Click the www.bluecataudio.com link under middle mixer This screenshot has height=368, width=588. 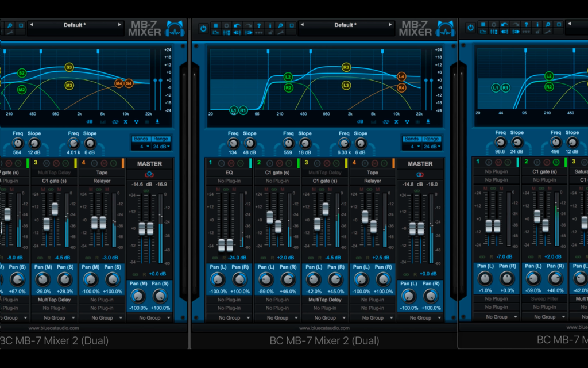(x=324, y=328)
